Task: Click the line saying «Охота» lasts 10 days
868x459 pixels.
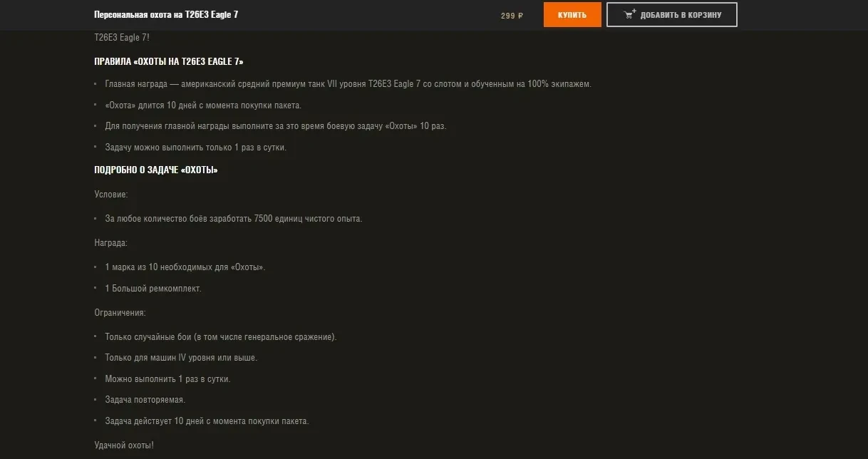Action: pos(203,105)
